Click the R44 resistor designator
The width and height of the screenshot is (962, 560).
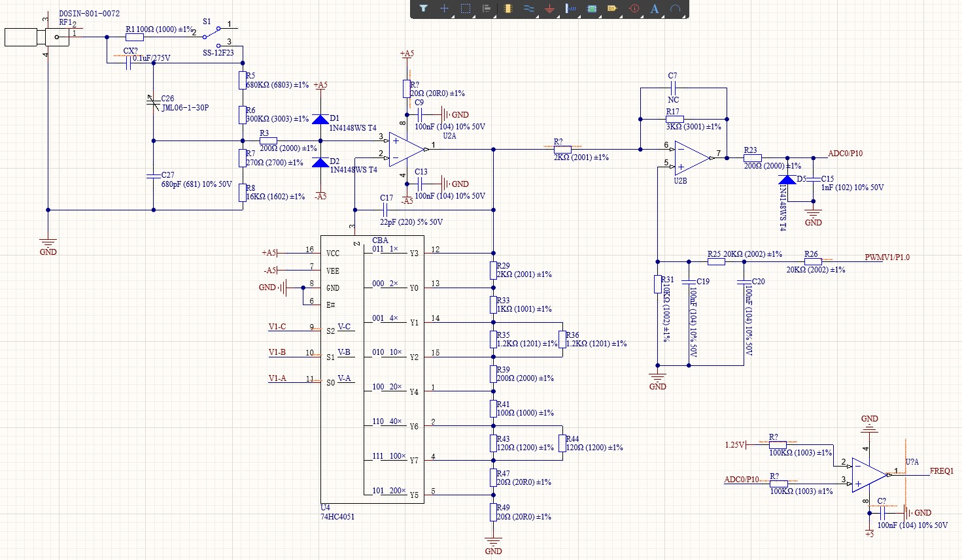pos(572,439)
